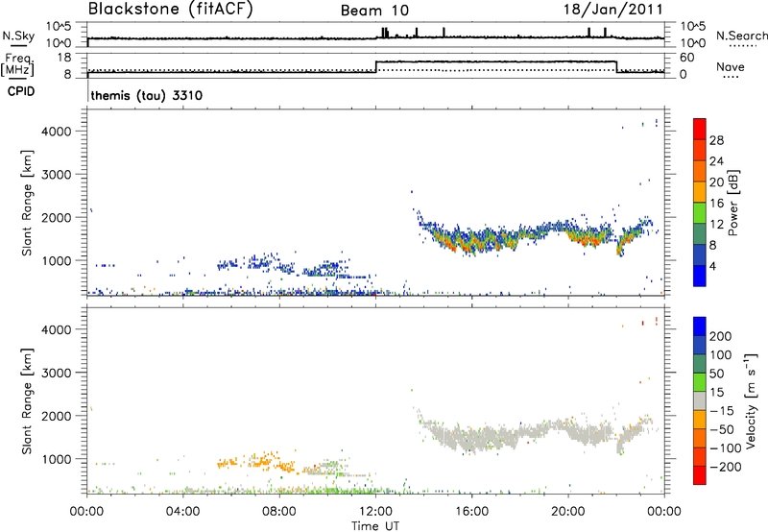
Task: Click the blue bottom of the power colorbar
Action: (700, 276)
